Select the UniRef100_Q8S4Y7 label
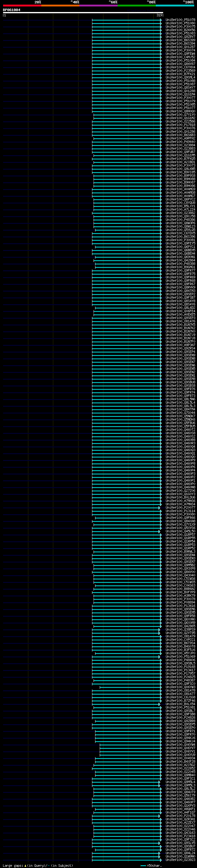This screenshot has height=868, width=197. pyautogui.click(x=180, y=88)
